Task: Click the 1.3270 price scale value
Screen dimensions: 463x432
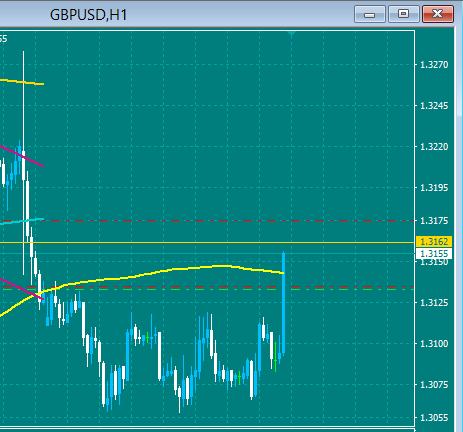Action: pyautogui.click(x=434, y=65)
